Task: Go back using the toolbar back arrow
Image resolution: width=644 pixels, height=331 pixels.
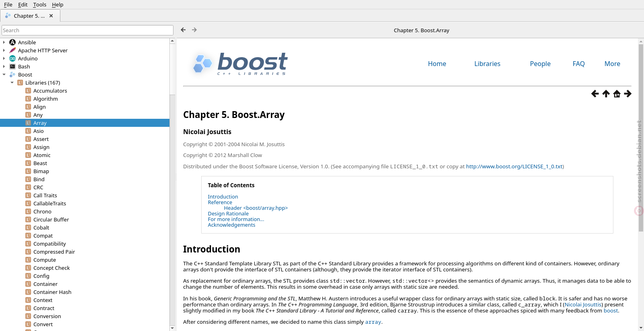Action: tap(183, 30)
